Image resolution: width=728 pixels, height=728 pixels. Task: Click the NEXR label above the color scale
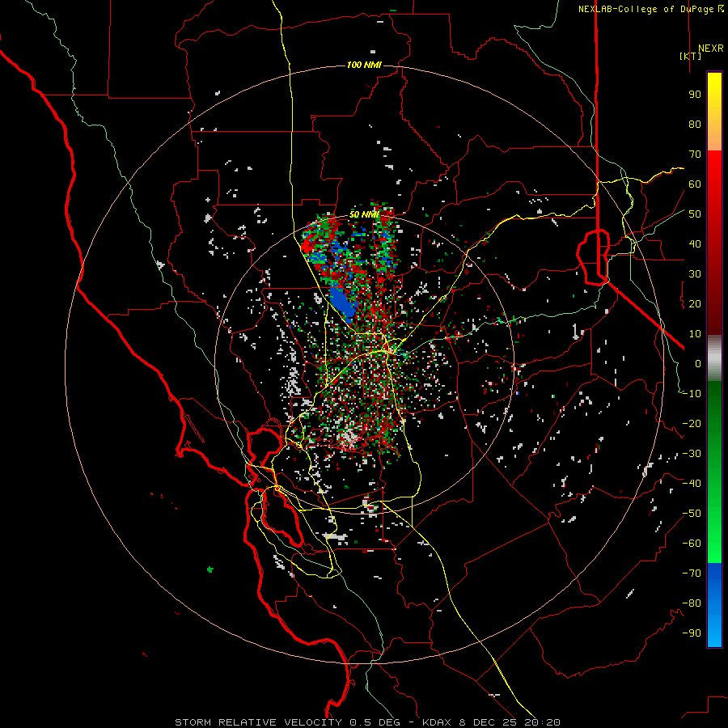[x=710, y=49]
